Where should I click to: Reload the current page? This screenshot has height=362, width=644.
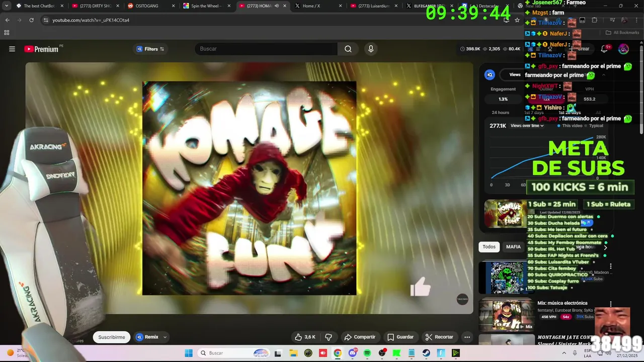(x=31, y=20)
